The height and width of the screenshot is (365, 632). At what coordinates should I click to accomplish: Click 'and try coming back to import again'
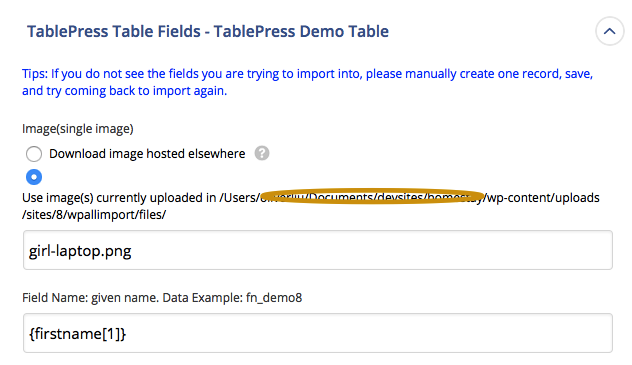(125, 91)
